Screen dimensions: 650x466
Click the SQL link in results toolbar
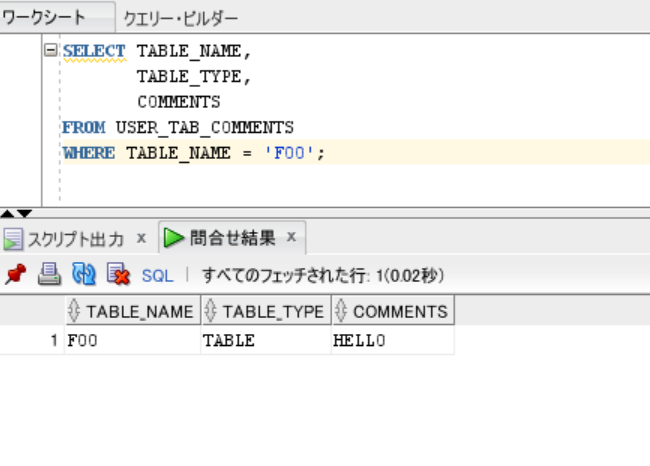tap(157, 275)
